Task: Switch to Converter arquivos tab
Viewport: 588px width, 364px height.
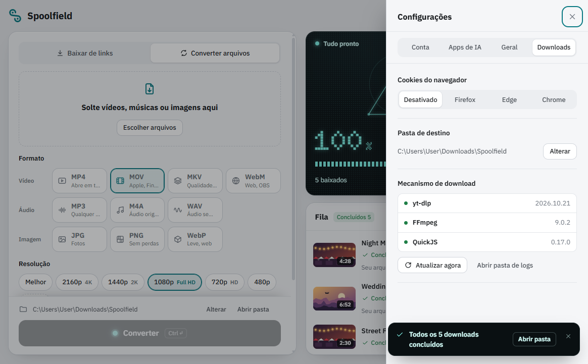Action: tap(215, 53)
